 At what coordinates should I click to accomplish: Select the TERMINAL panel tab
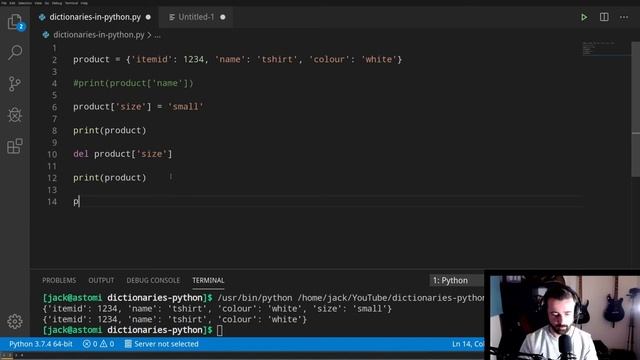[208, 280]
